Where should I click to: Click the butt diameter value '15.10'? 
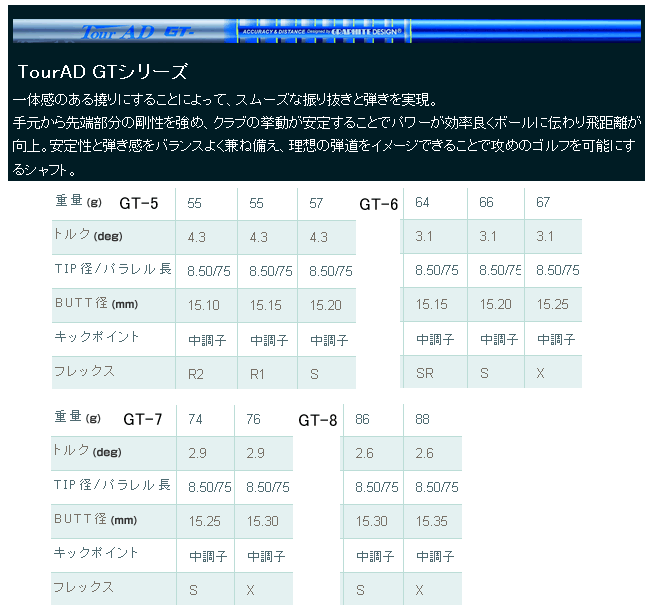204,305
